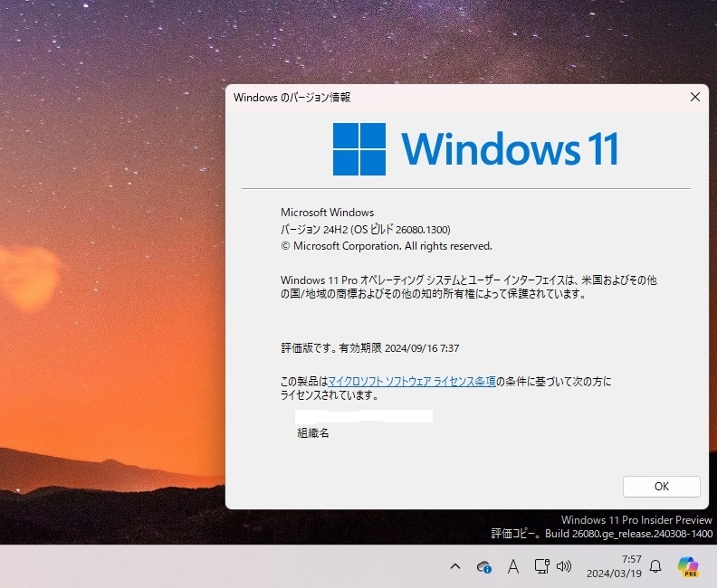Screen dimensions: 717x588
Task: Select the Microsoft Windows text line
Action: (x=327, y=213)
